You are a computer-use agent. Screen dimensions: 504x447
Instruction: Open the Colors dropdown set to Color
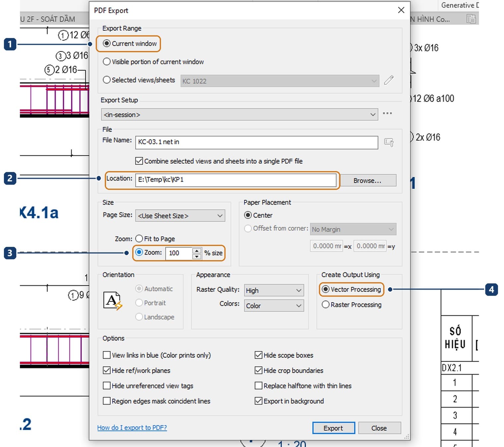pyautogui.click(x=274, y=306)
